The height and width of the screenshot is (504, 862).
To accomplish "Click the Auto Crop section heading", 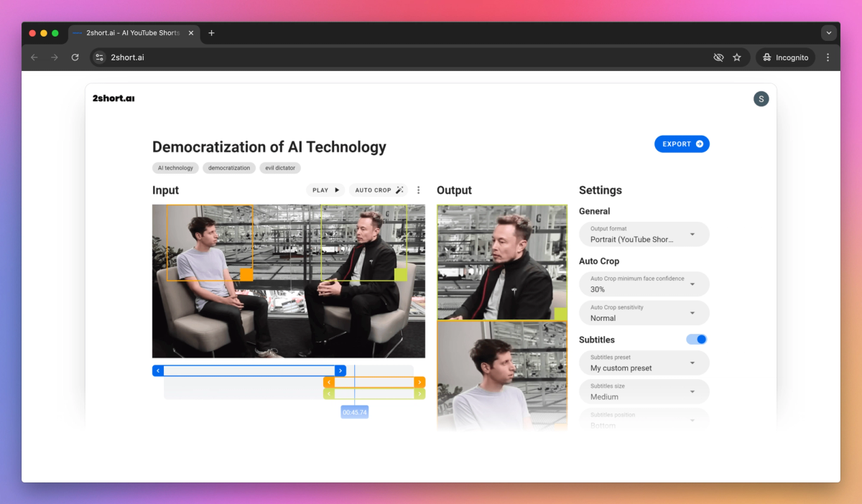I will [599, 261].
